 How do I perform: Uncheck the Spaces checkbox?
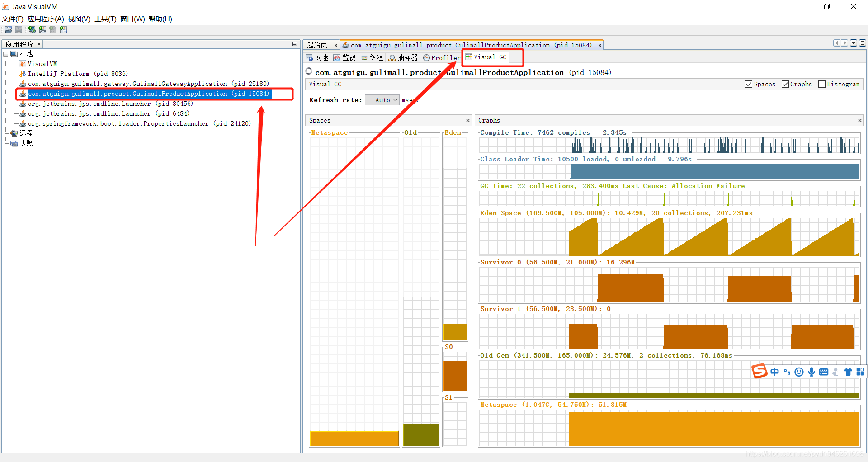[749, 84]
